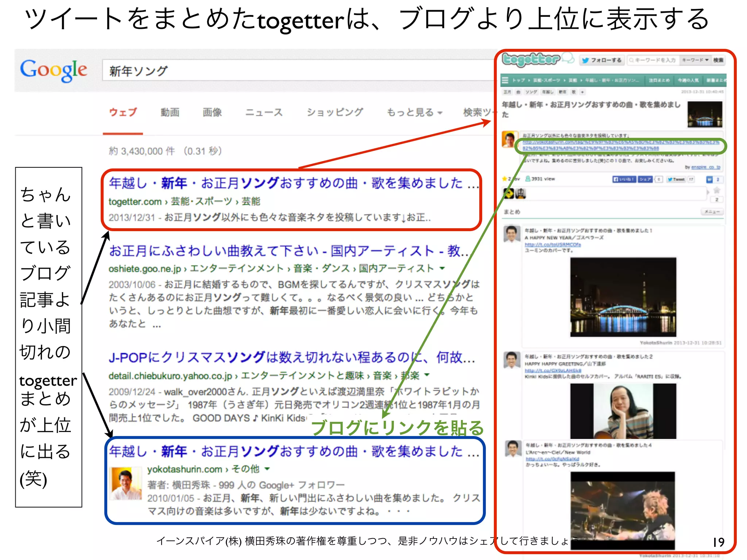Click the Facebook いいね！ button

tap(624, 179)
